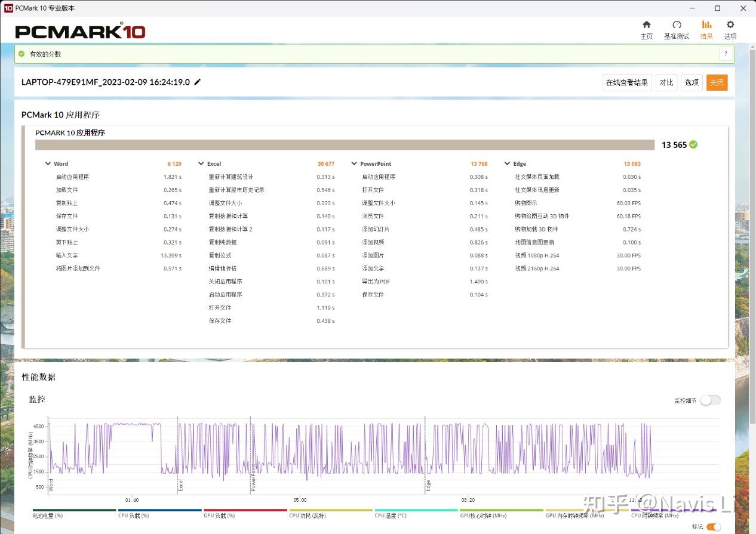Image resolution: width=756 pixels, height=534 pixels.
Task: Click the Word marker in the chart
Action: coord(51,484)
